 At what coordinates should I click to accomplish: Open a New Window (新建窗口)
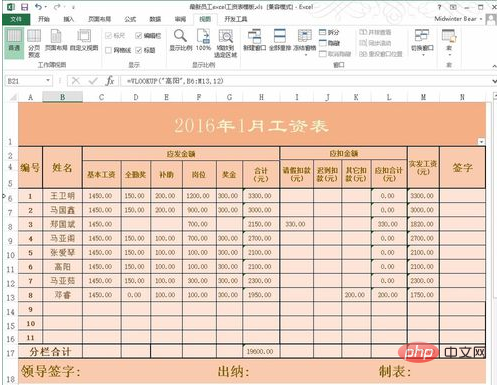(x=254, y=40)
